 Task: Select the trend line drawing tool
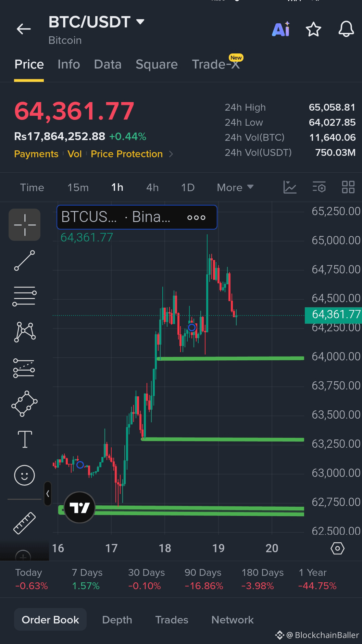pyautogui.click(x=25, y=261)
